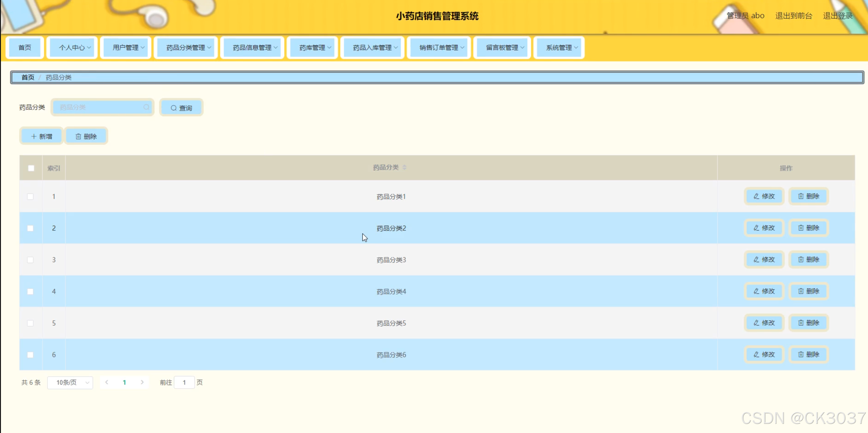This screenshot has width=868, height=433.
Task: Toggle the select-all header checkbox
Action: click(31, 168)
